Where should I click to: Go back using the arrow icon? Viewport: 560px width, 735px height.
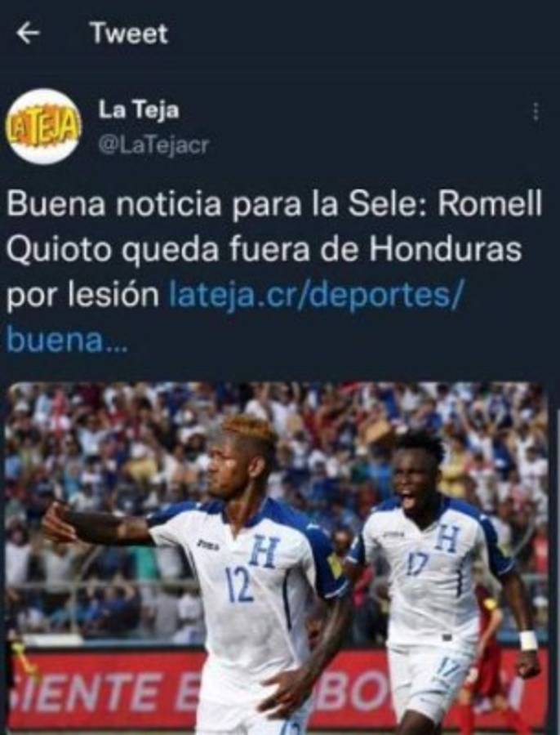click(x=28, y=33)
